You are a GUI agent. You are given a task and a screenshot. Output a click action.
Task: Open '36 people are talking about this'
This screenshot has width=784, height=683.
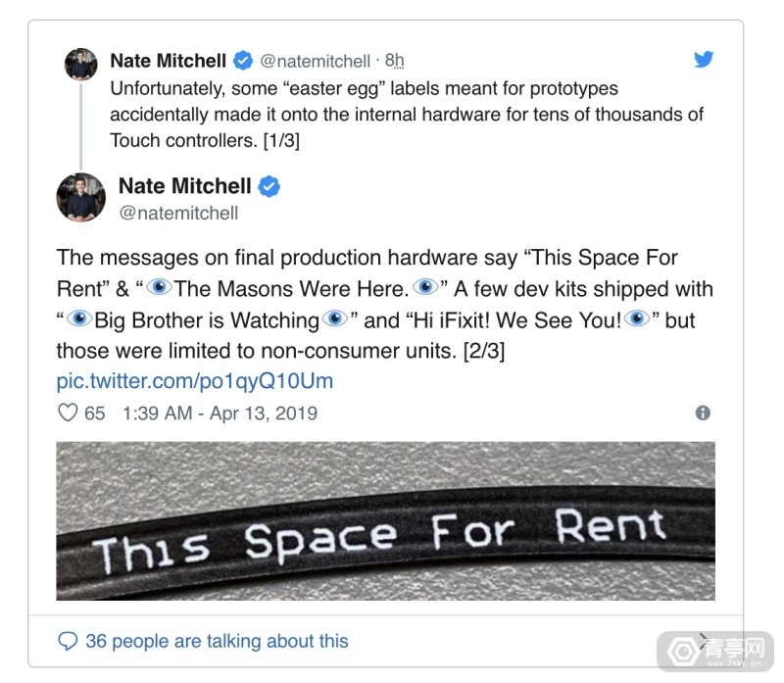coord(217,641)
